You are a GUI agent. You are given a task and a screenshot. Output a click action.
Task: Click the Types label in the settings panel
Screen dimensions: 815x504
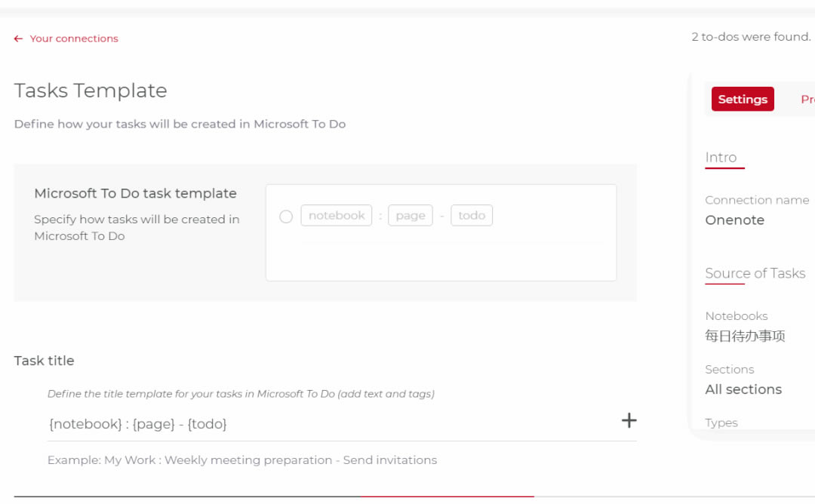tap(721, 423)
